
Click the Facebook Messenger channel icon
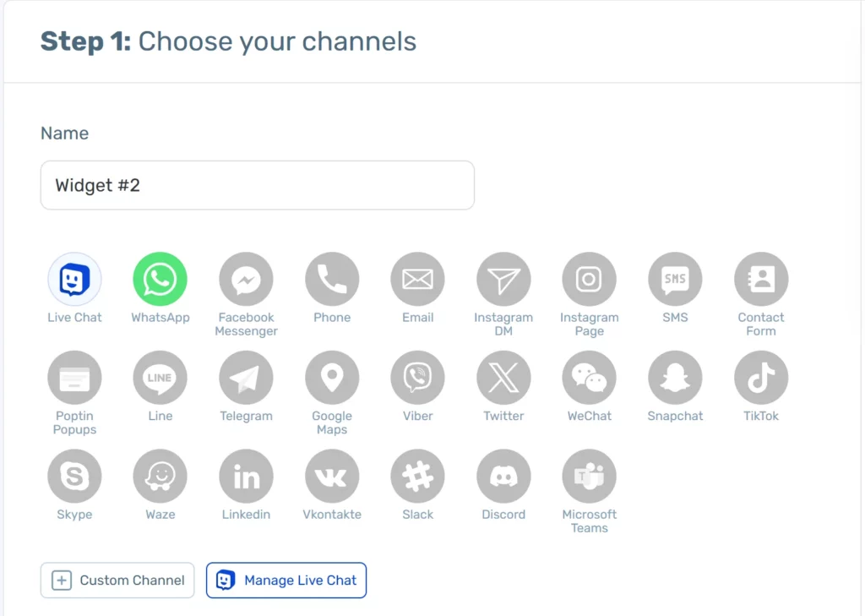coord(246,279)
